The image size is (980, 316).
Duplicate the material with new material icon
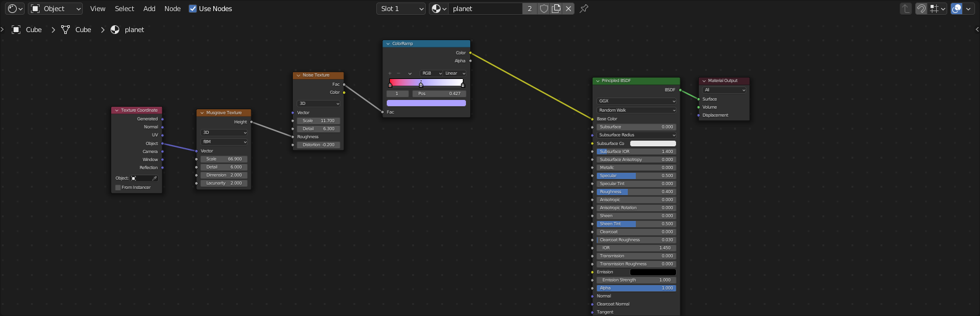tap(556, 9)
